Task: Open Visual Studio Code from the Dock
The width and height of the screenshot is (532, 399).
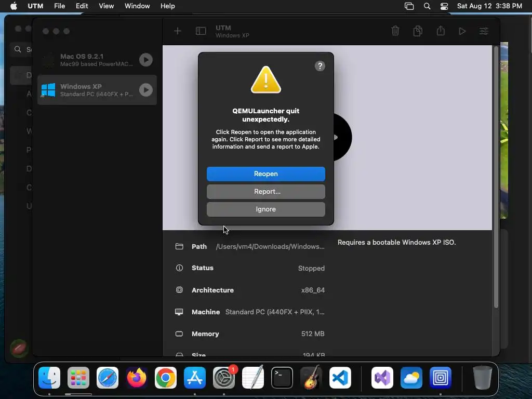Action: pos(340,378)
